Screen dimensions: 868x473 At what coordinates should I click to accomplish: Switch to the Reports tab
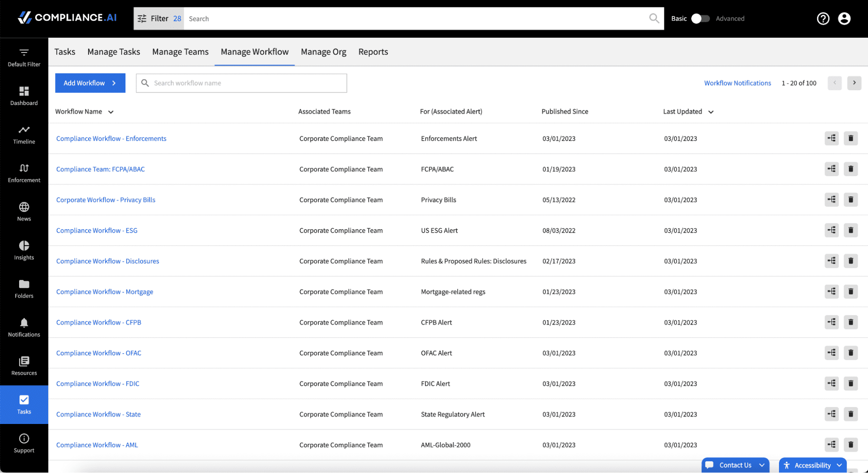(x=373, y=52)
